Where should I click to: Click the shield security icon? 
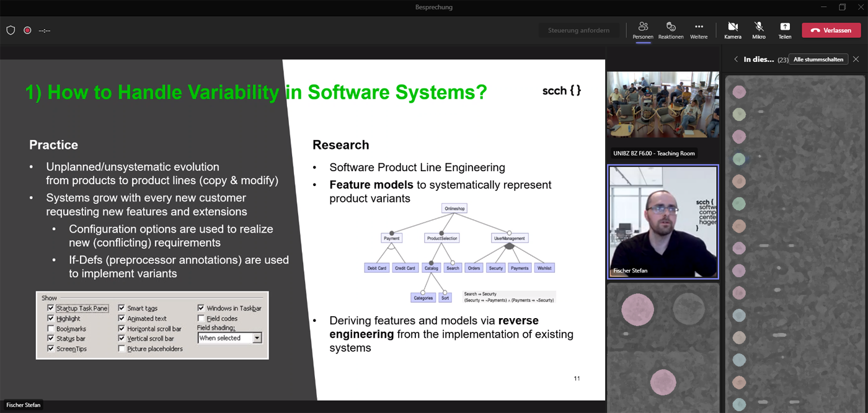tap(11, 30)
